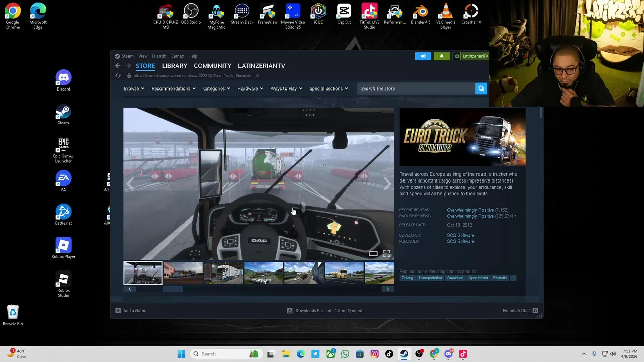This screenshot has width=644, height=362.
Task: Expand more tags with plus button
Action: pos(513,278)
